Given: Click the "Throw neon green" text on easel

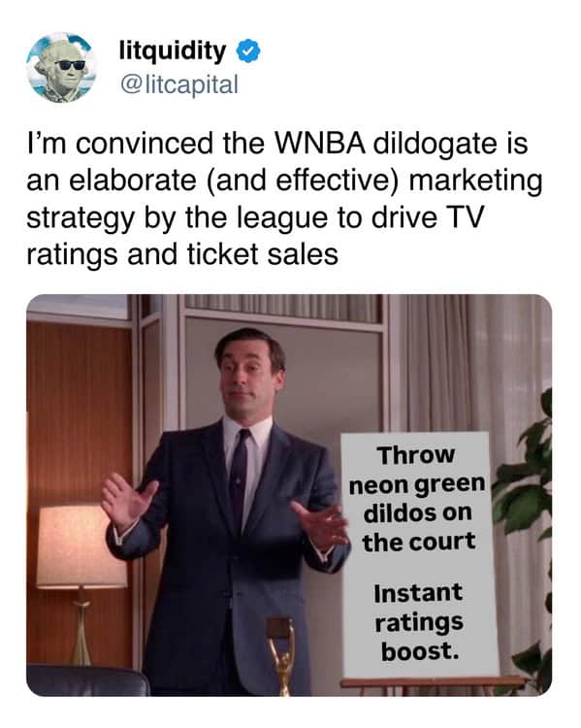Looking at the screenshot, I should (x=417, y=470).
